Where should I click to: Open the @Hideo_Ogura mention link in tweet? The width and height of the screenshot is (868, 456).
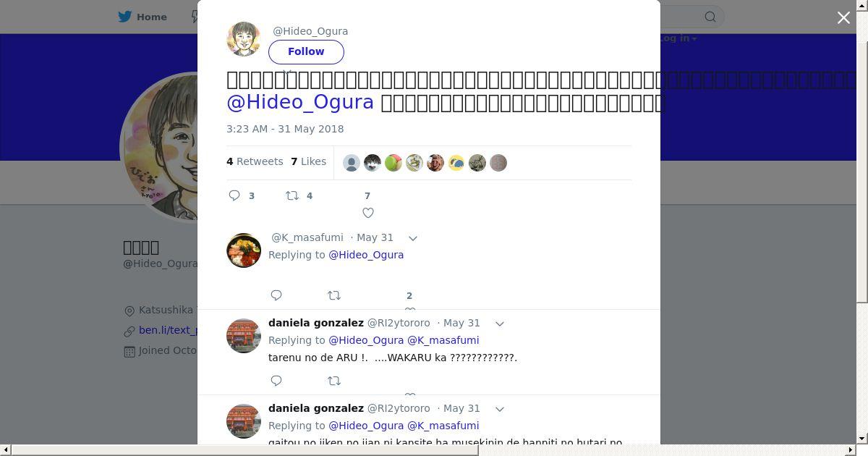(x=300, y=102)
